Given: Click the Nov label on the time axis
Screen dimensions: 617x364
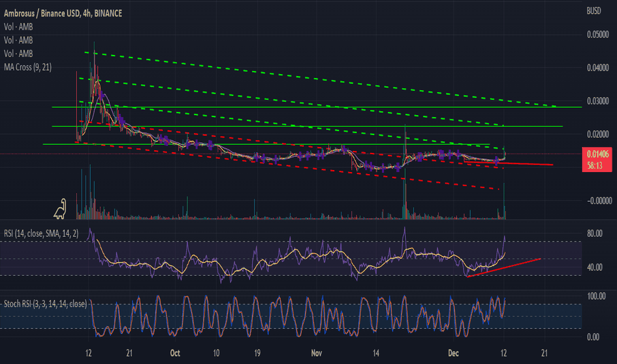Looking at the screenshot, I should pyautogui.click(x=316, y=353).
